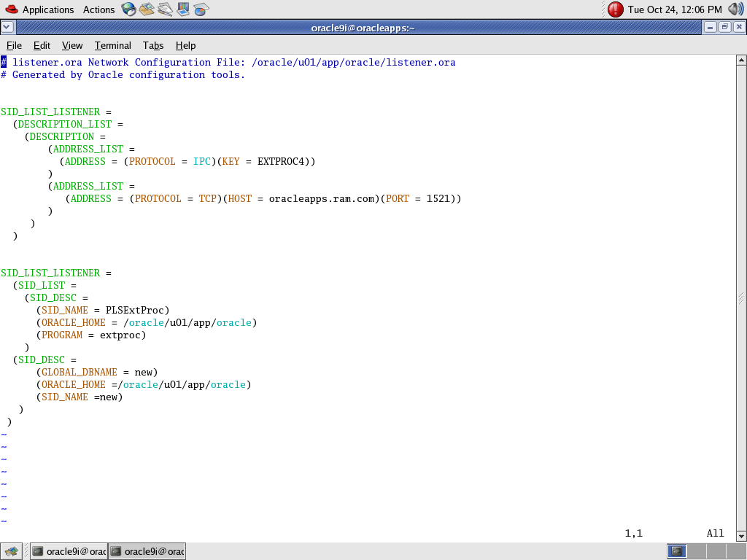
Task: Click the Show Desktop icon in bottom panel
Action: click(x=11, y=551)
